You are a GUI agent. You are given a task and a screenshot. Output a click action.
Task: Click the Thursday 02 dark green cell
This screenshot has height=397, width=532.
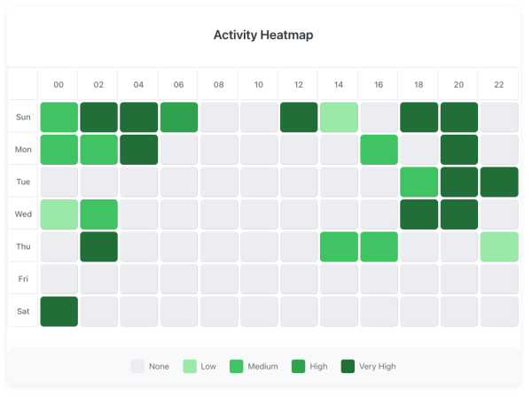(x=98, y=246)
